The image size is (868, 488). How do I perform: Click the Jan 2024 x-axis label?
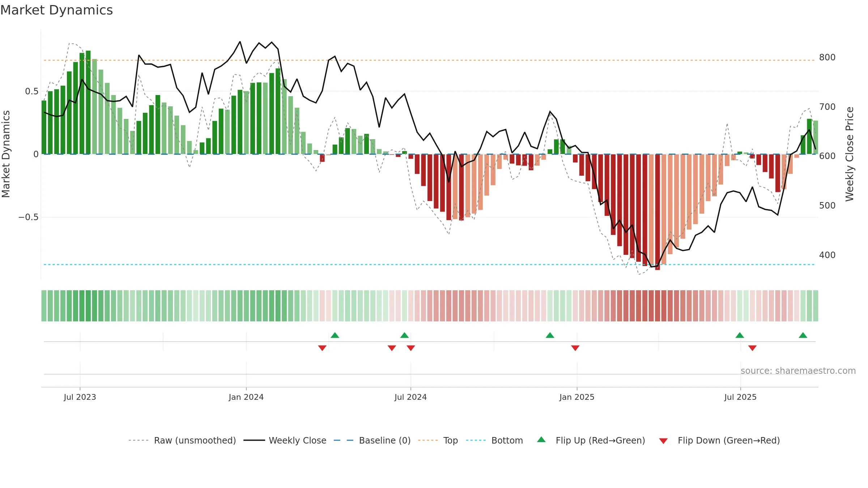coord(246,397)
